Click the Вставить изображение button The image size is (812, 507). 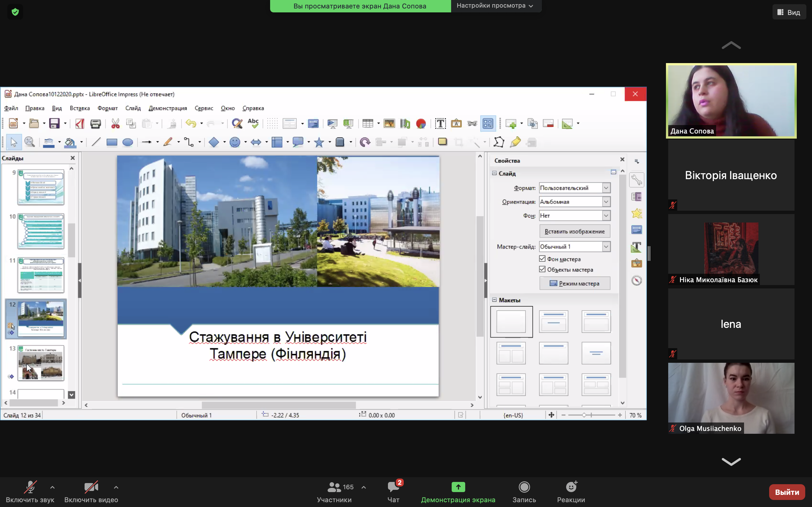pos(574,231)
